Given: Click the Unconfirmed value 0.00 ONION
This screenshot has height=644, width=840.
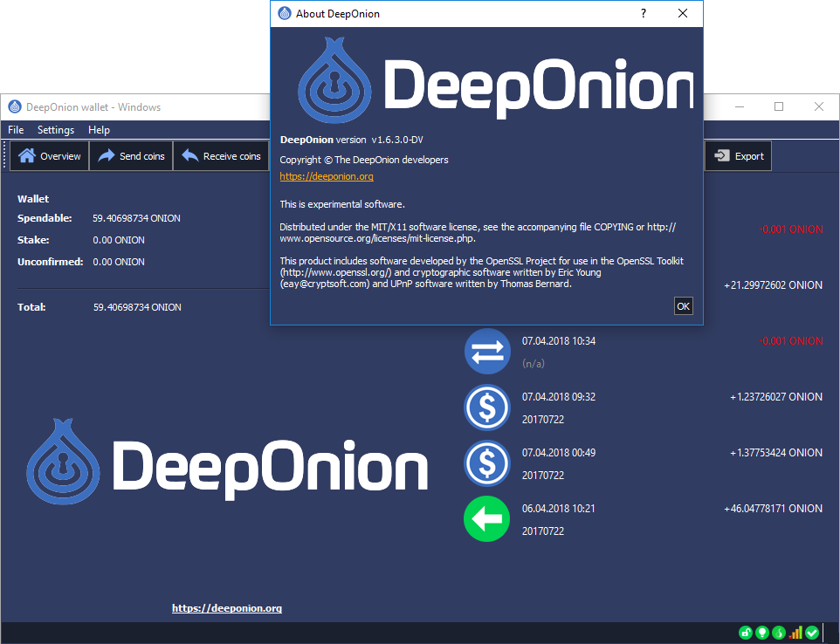Looking at the screenshot, I should 119,263.
